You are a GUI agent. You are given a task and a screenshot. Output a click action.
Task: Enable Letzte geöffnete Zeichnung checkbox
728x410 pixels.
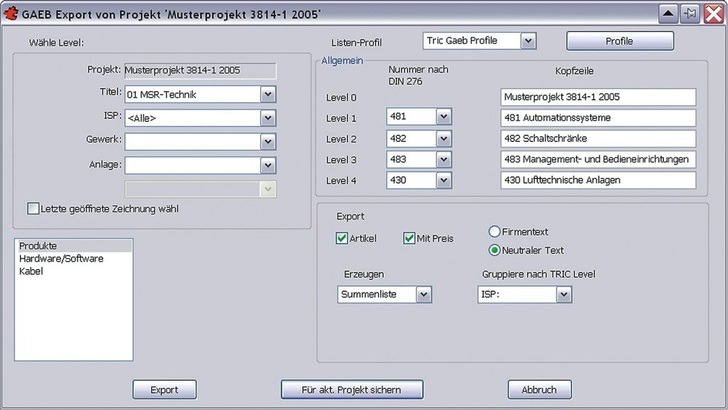33,208
